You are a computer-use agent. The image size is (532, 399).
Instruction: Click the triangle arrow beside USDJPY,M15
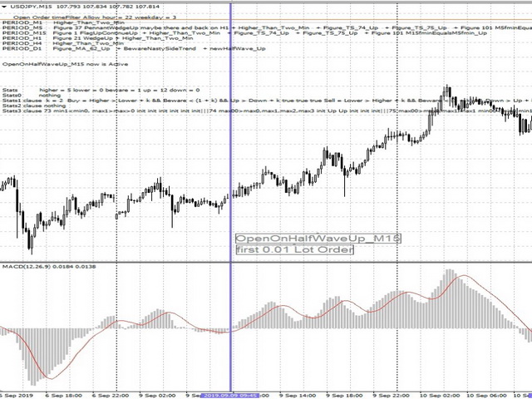tap(3, 7)
